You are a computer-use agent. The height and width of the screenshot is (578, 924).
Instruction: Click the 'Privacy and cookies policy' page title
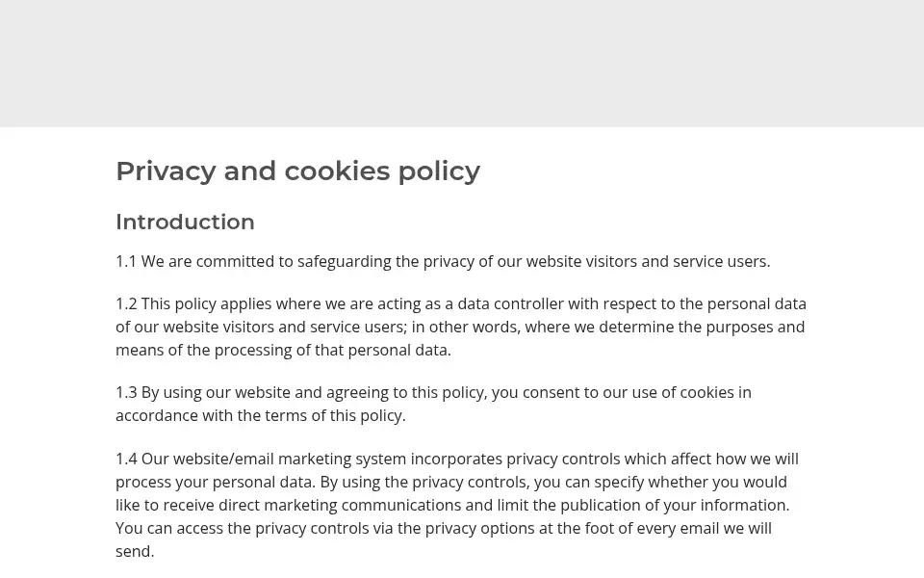(297, 171)
